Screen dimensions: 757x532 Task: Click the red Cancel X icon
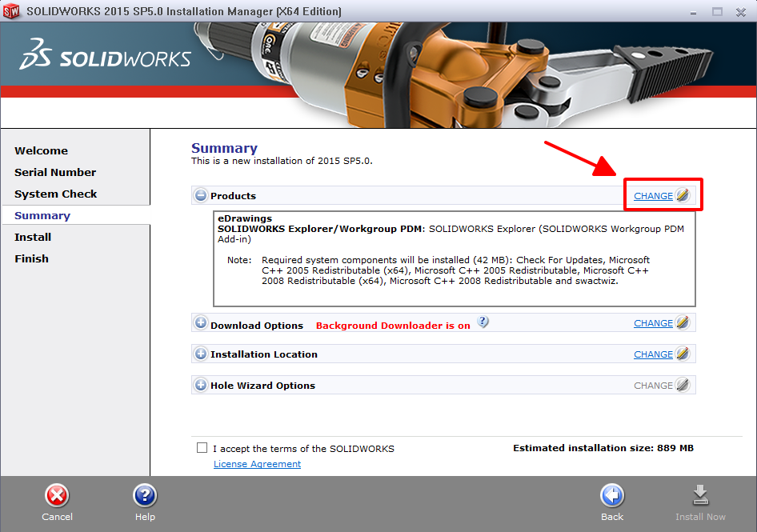(57, 495)
